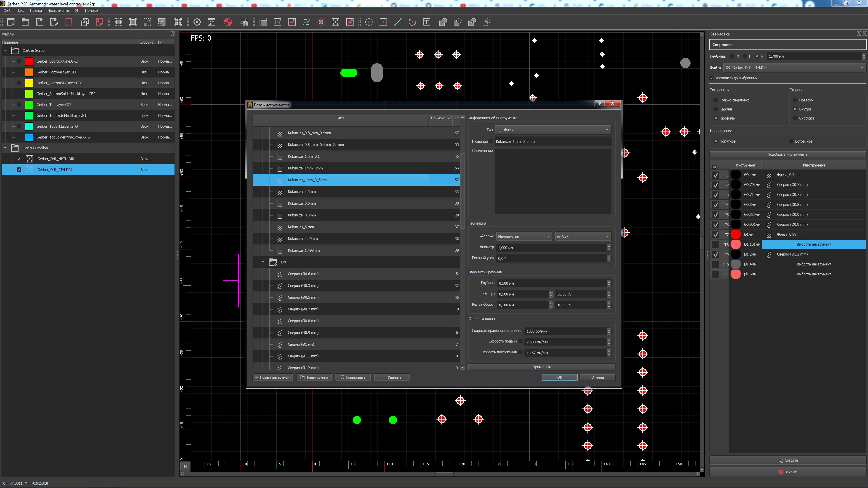
Task: Click the Применить button
Action: 542,367
